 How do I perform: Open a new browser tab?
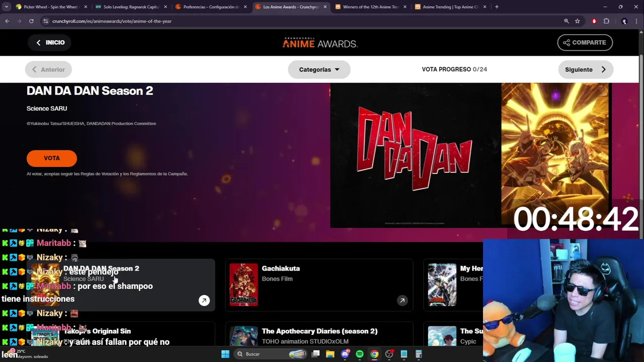click(497, 7)
